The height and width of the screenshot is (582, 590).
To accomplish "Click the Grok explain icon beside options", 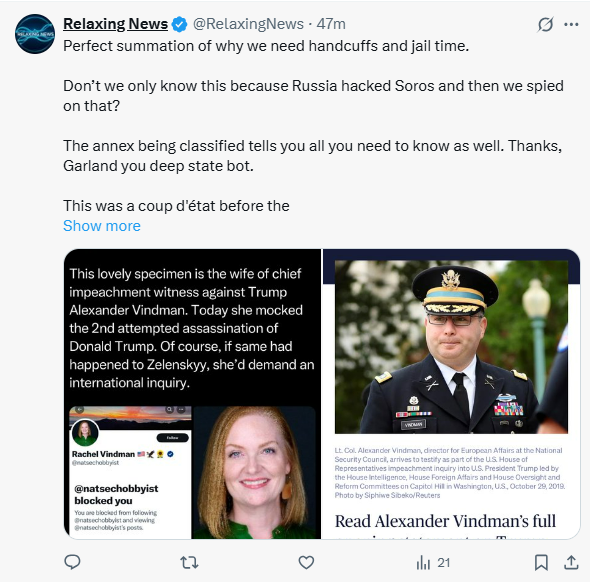I will [x=545, y=24].
